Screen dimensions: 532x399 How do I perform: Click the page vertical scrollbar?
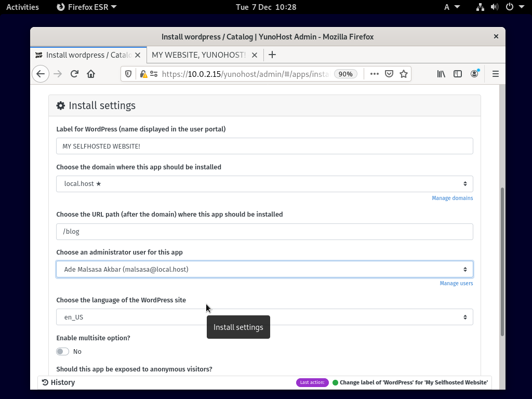point(502,261)
